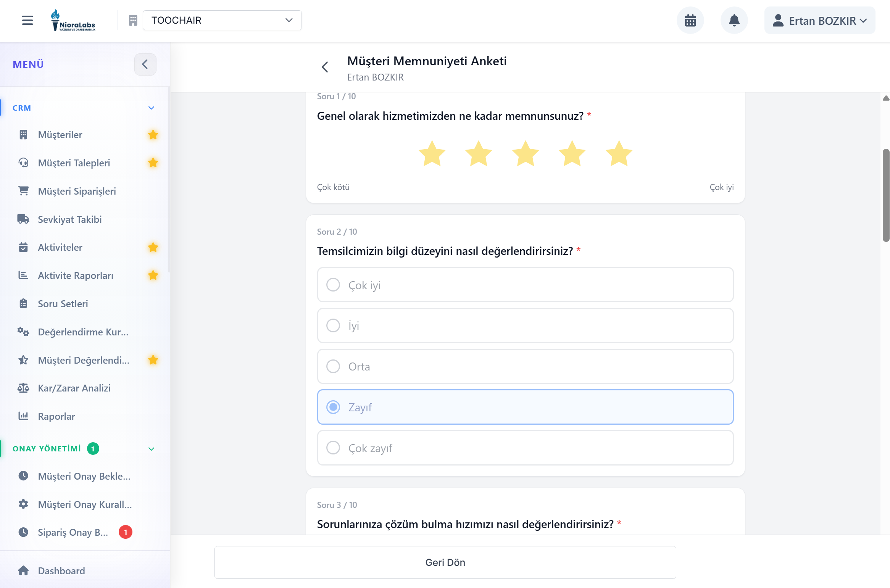890x588 pixels.
Task: Go back using survey header arrow
Action: [x=325, y=67]
